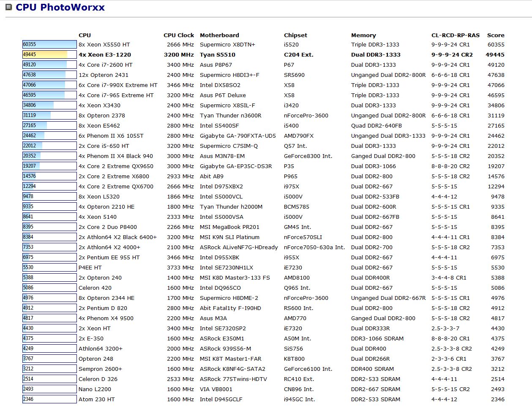Select the Motherboard column header
Screen dimensions: 532x408
pyautogui.click(x=219, y=35)
